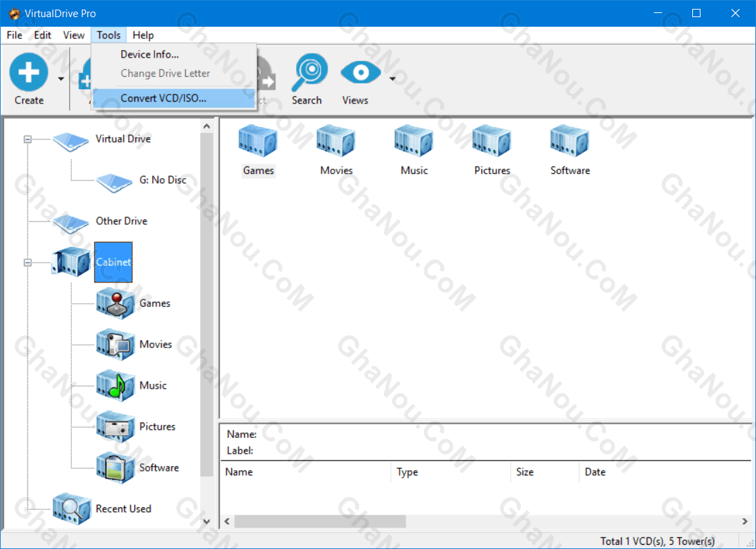The width and height of the screenshot is (756, 549).
Task: Click tree panel scroll down arrow
Action: click(x=207, y=522)
